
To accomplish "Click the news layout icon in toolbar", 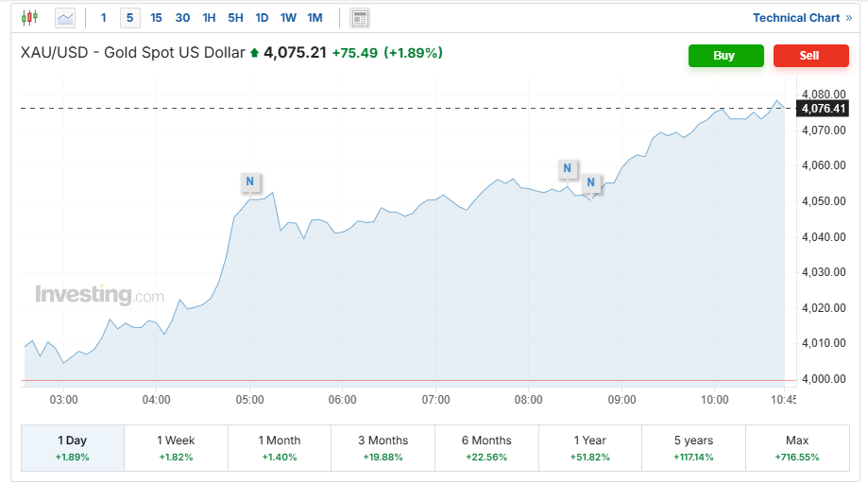I will (360, 17).
